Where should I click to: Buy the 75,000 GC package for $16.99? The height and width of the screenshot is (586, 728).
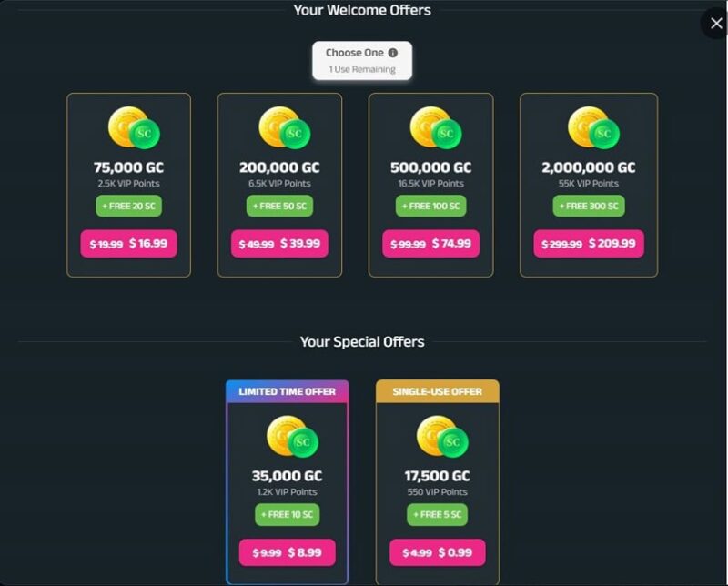(128, 243)
